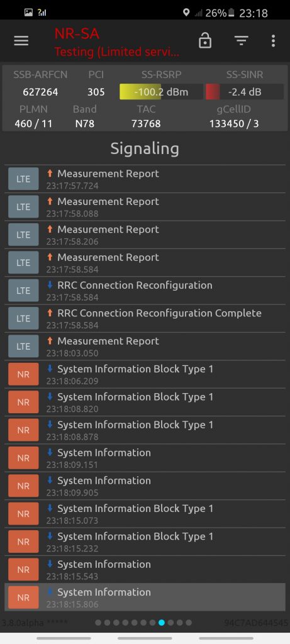This screenshot has height=644, width=290.
Task: Tap the NR badge at 23:18:06.209
Action: 23,375
